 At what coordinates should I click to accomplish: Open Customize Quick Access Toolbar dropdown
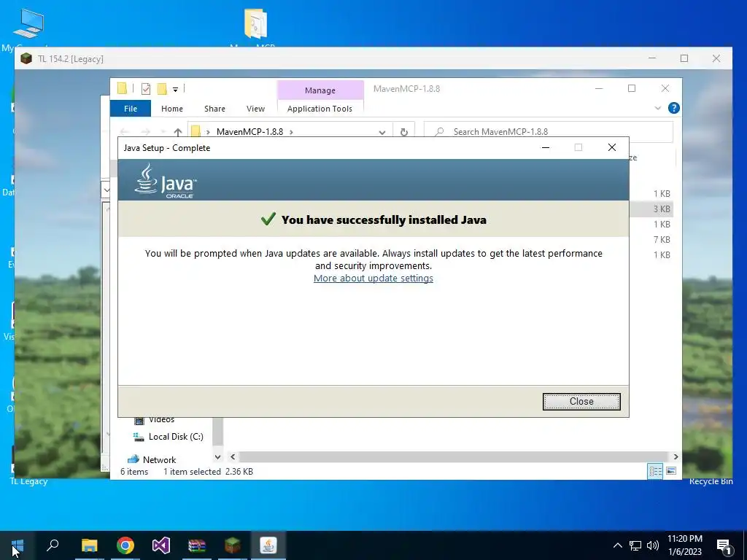pyautogui.click(x=175, y=89)
